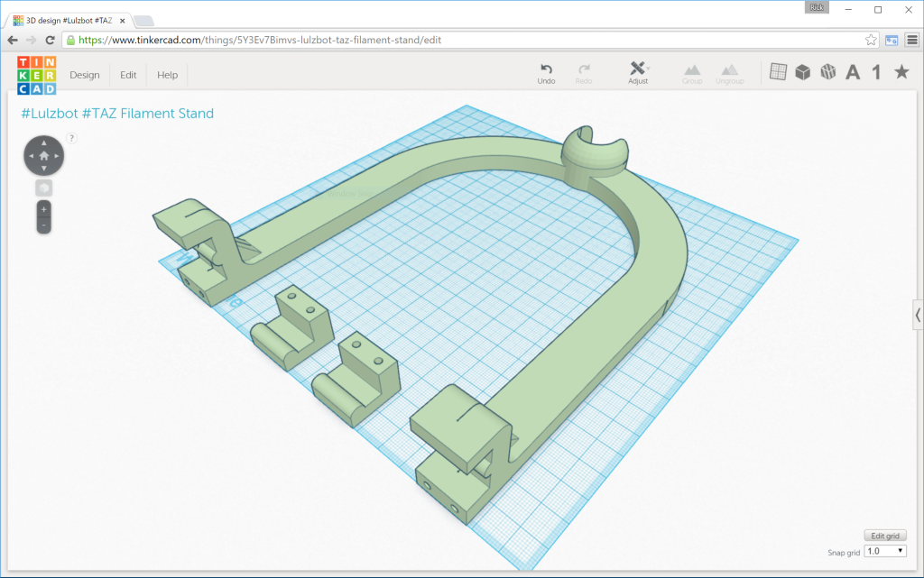Click the Tinkercad logo
Image resolution: width=924 pixels, height=578 pixels.
pos(36,76)
